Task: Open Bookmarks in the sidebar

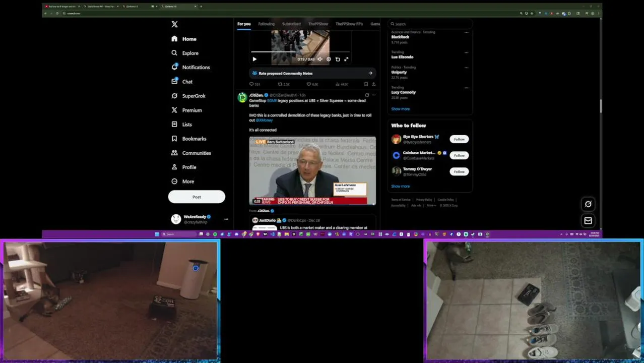Action: tap(189, 139)
